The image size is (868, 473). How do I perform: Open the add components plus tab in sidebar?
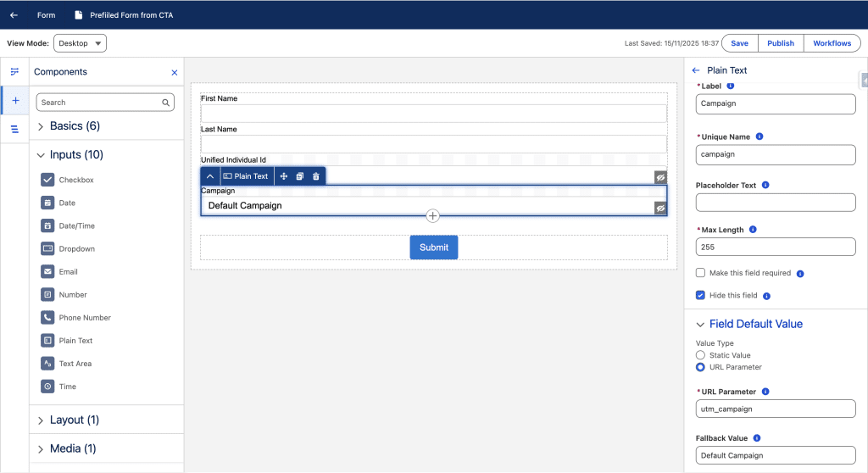(x=15, y=100)
